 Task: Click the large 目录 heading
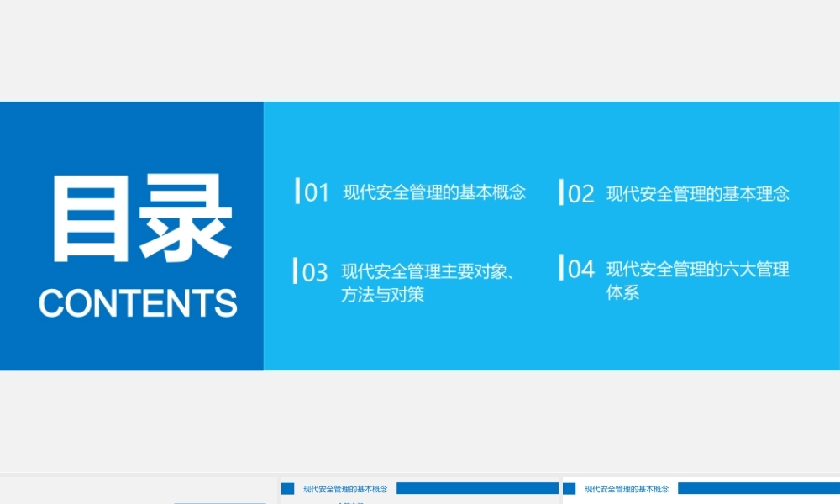(141, 218)
